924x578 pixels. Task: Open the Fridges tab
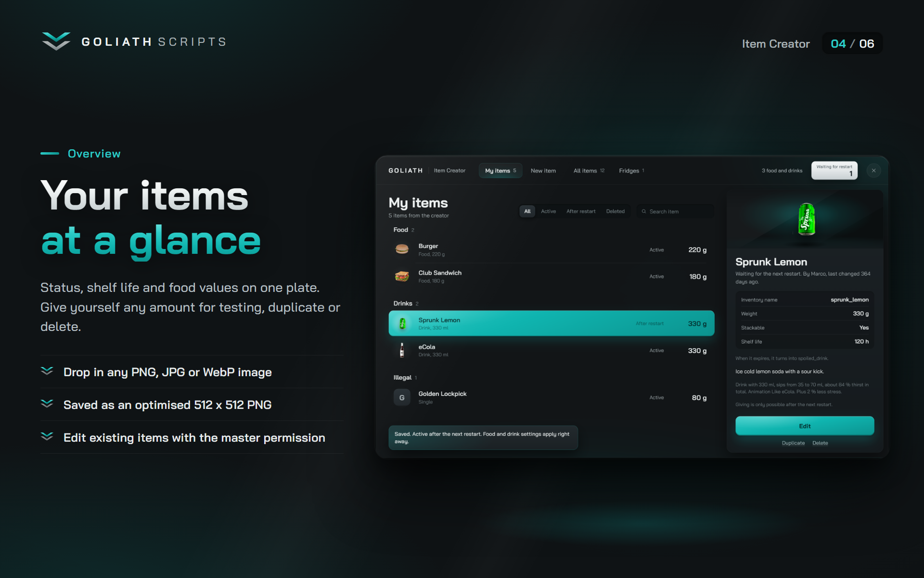(x=631, y=171)
